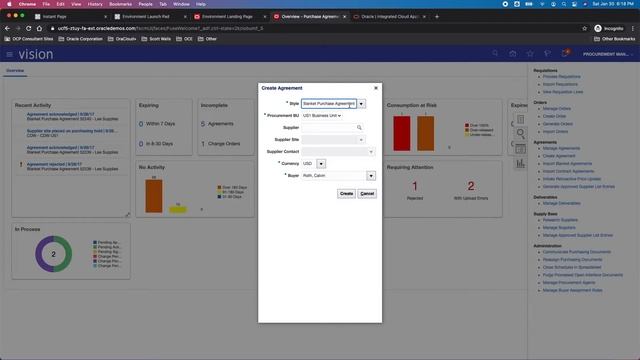640x360 pixels.
Task: Close the Create Agreement dialog
Action: [376, 88]
